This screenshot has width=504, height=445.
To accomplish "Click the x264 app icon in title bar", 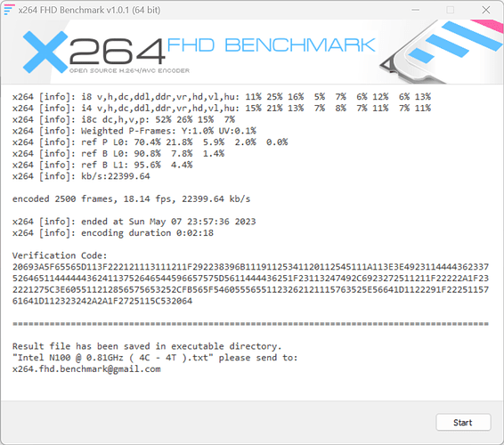I will [9, 10].
